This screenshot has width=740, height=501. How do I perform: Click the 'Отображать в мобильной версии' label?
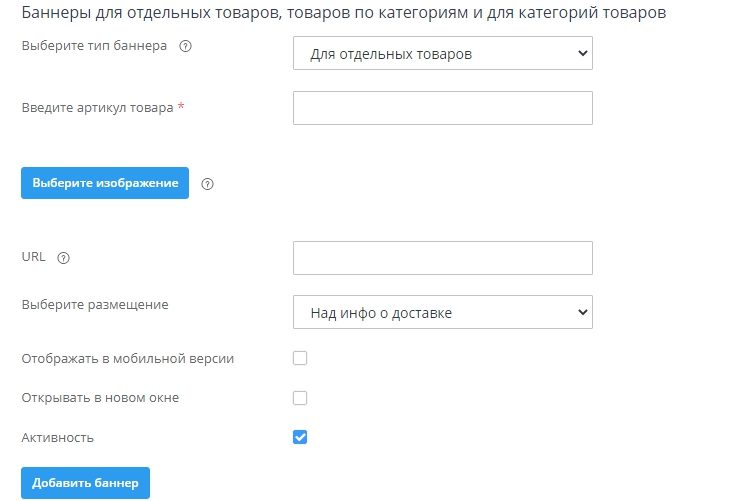tap(127, 358)
